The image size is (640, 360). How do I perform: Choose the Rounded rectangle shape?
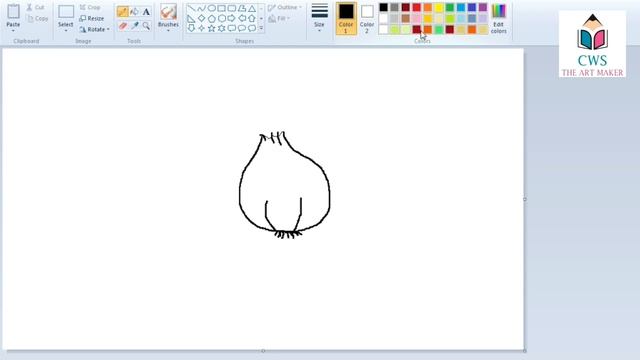(232, 8)
